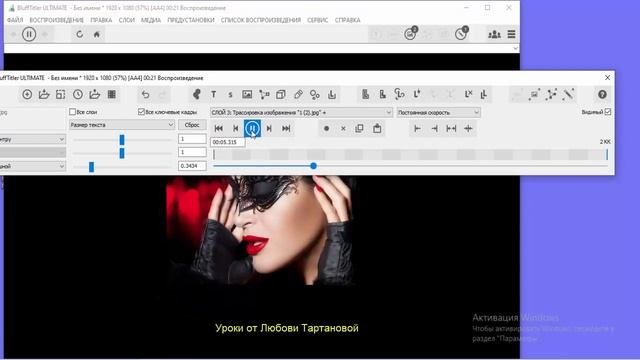Click the timeline position slider handle
Image resolution: width=640 pixels, height=360 pixels.
313,166
